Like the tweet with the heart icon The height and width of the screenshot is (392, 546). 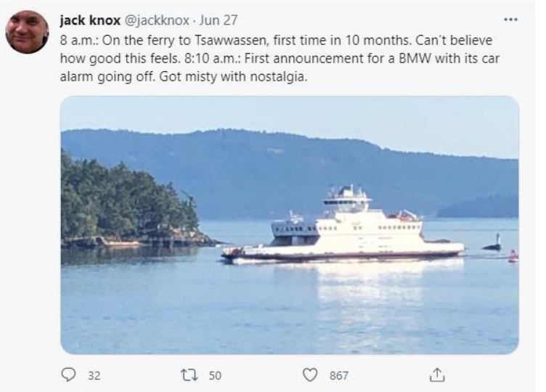click(x=311, y=375)
